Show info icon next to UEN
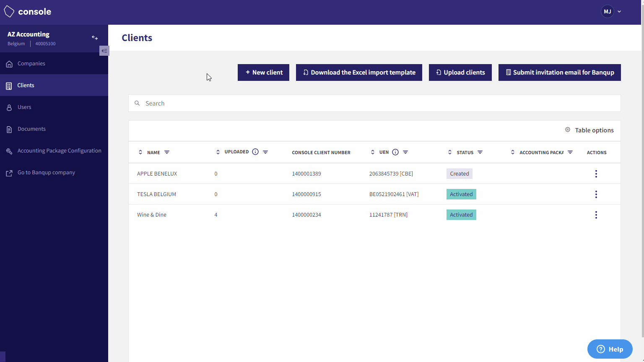This screenshot has width=644, height=362. click(x=395, y=152)
